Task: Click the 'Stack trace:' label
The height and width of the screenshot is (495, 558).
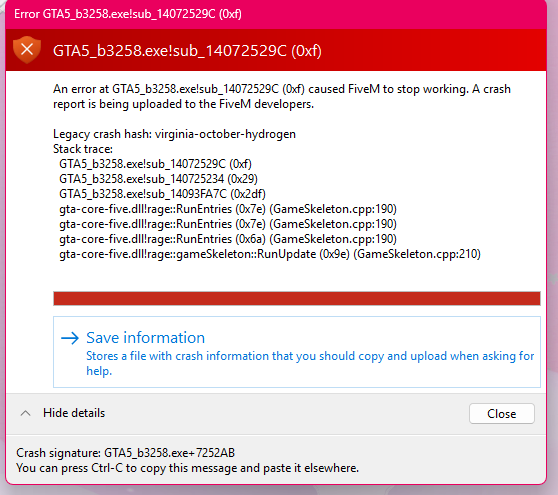Action: tap(83, 149)
